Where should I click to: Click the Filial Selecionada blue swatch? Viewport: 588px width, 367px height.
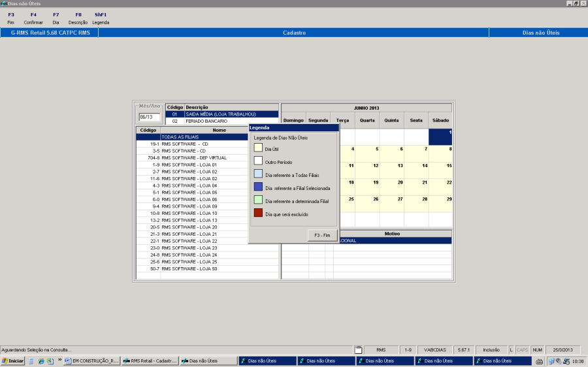tap(258, 187)
